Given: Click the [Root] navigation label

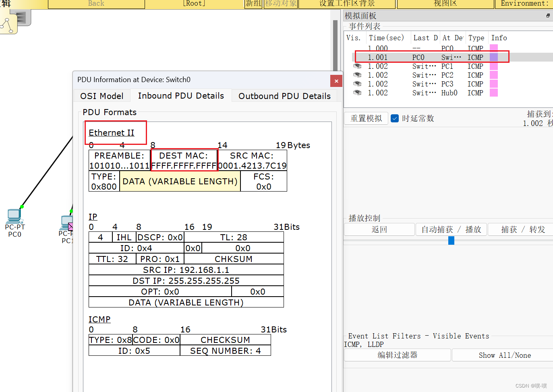Looking at the screenshot, I should coord(194,4).
